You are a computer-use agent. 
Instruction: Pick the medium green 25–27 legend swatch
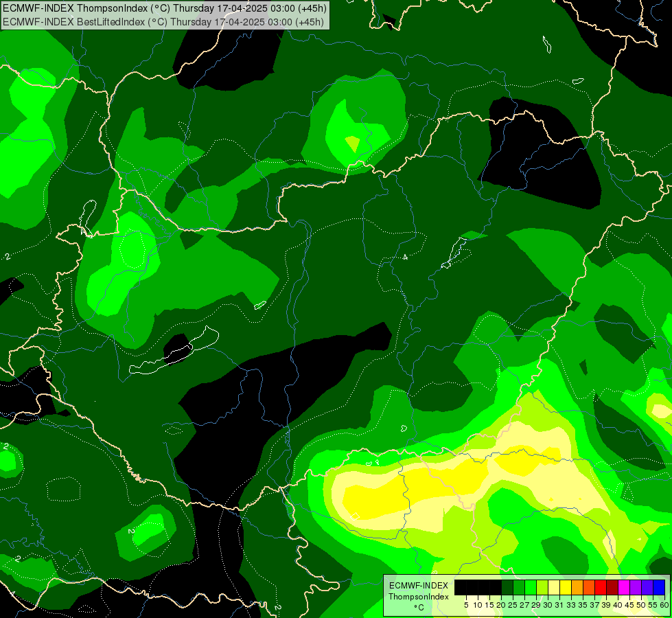click(519, 588)
